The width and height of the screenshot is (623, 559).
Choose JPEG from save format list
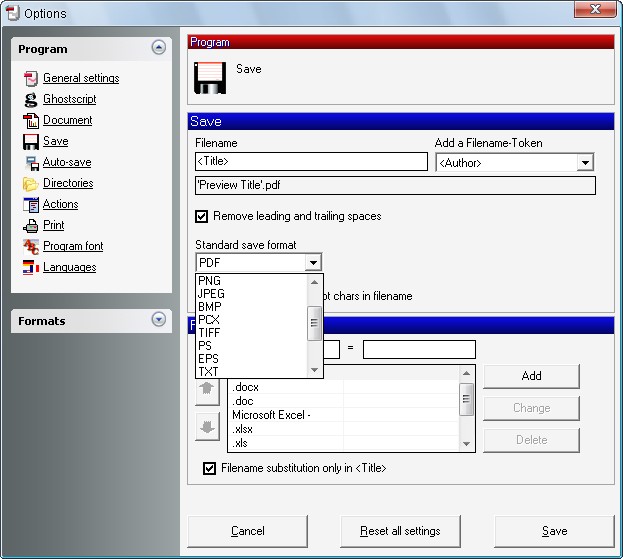[x=212, y=294]
